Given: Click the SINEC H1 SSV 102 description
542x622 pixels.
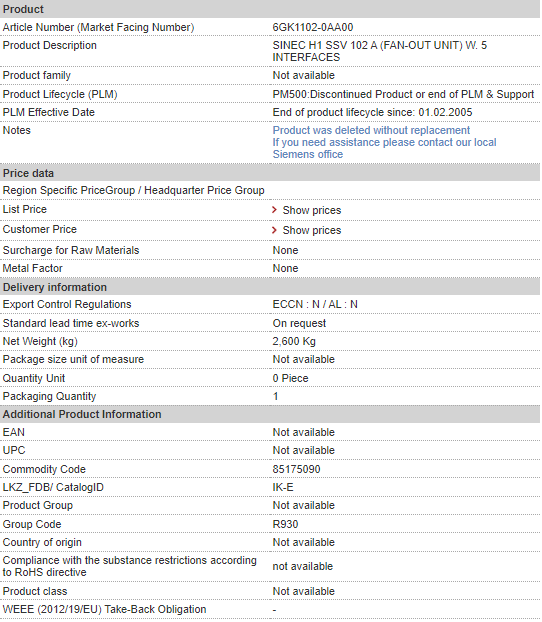Looking at the screenshot, I should [380, 51].
